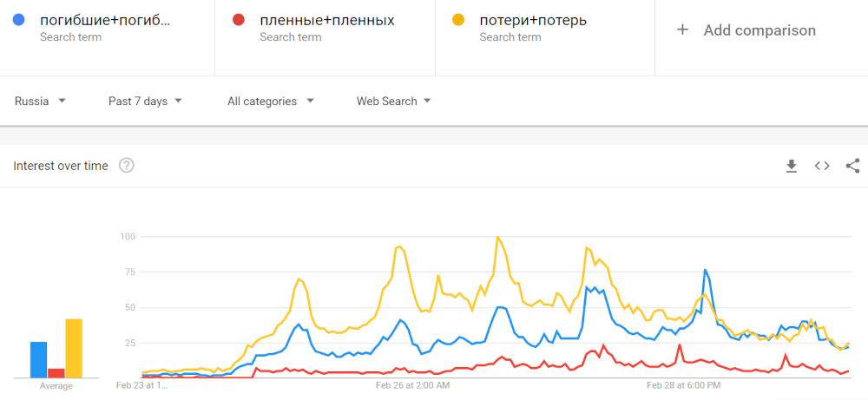Click the blue dot for погибшие term
The image size is (868, 400).
(x=18, y=20)
